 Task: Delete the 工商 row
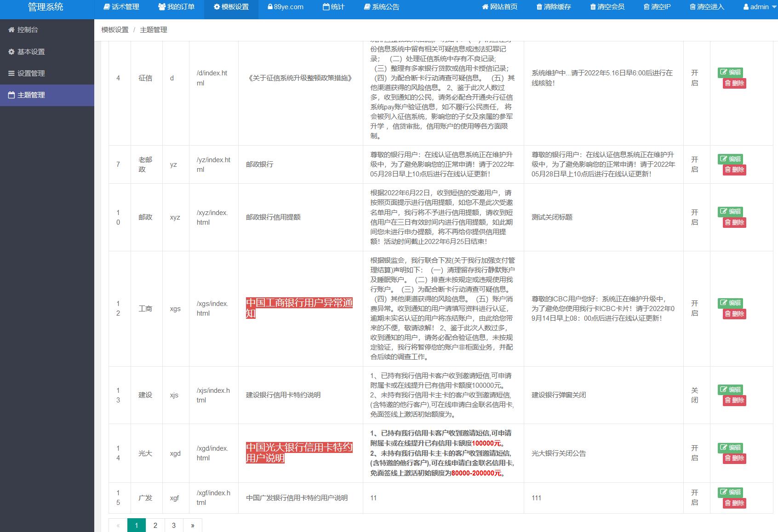[734, 314]
